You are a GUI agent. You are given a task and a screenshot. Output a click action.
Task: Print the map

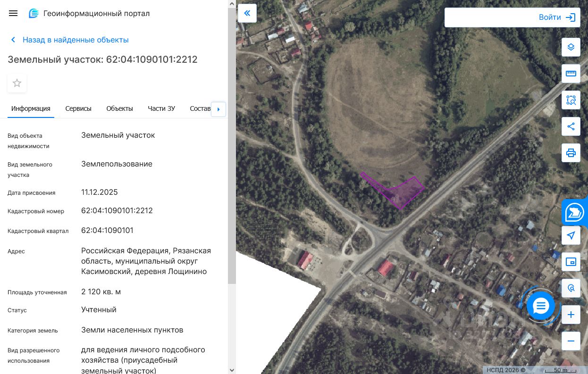[x=571, y=153]
